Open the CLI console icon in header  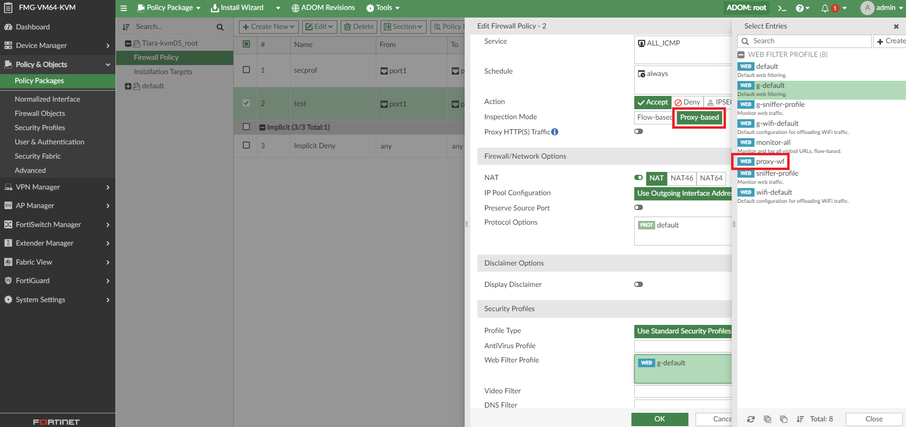click(x=781, y=8)
